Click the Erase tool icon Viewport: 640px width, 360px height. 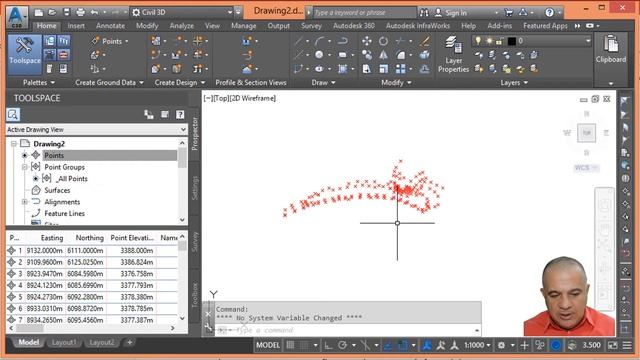[425, 41]
